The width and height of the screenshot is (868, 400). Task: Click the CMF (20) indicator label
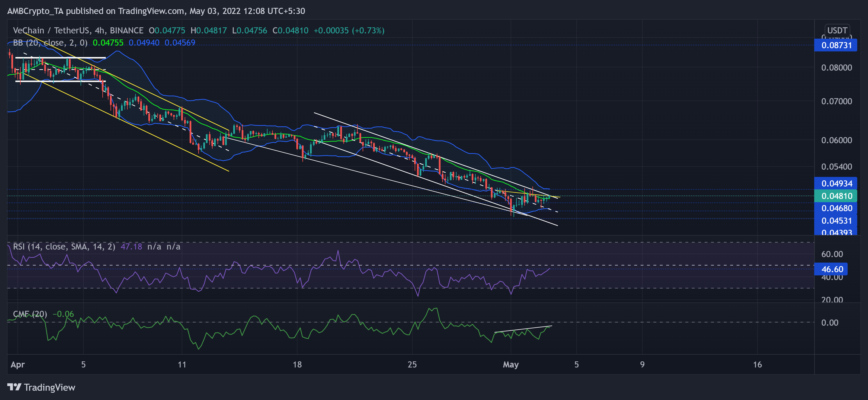click(30, 314)
